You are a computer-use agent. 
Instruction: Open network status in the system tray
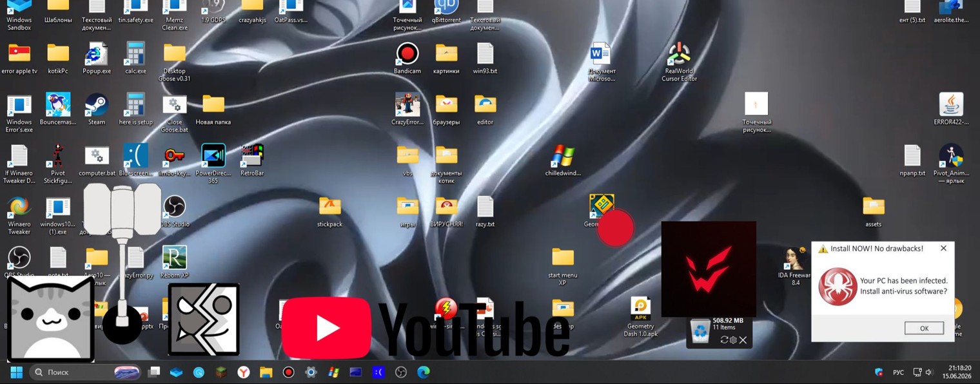[917, 372]
